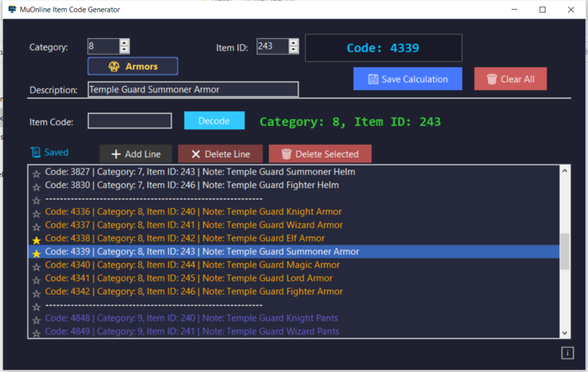Increase Category value with up arrow

click(x=124, y=43)
